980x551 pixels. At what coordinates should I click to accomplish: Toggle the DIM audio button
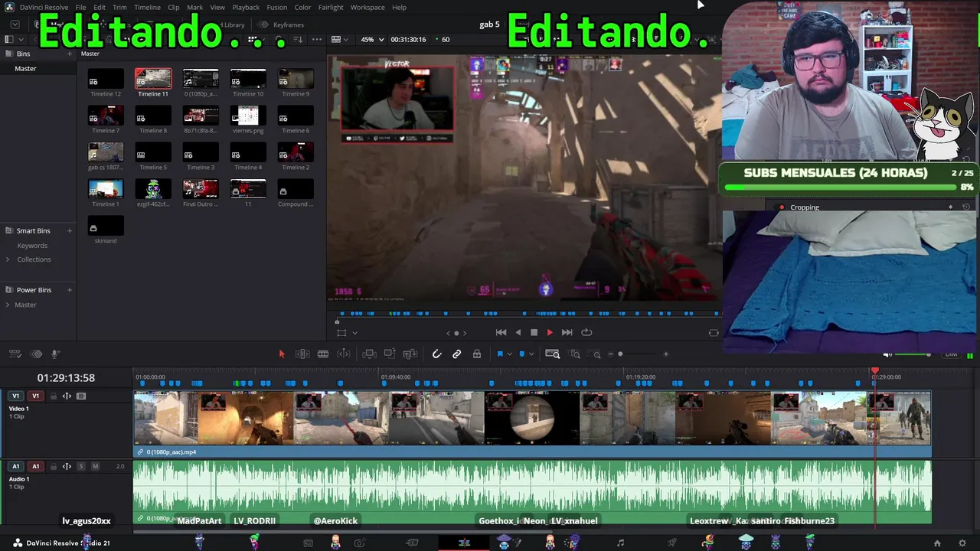click(951, 354)
